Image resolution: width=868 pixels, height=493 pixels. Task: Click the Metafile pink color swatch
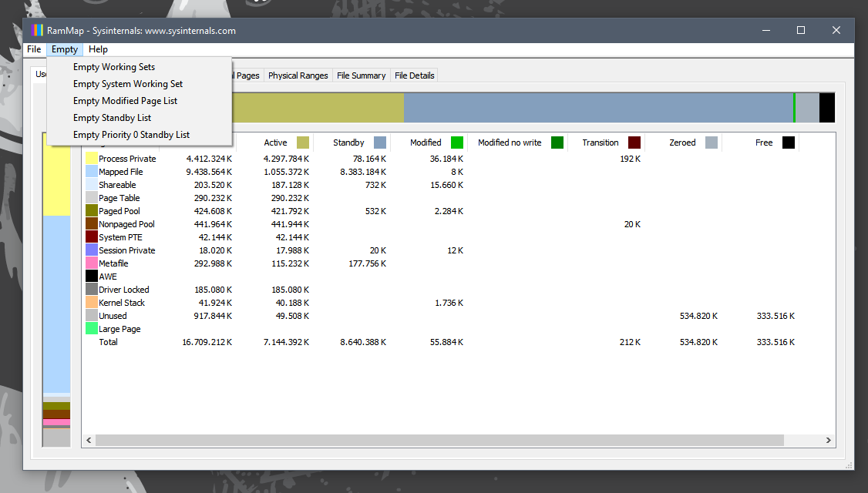coord(92,263)
